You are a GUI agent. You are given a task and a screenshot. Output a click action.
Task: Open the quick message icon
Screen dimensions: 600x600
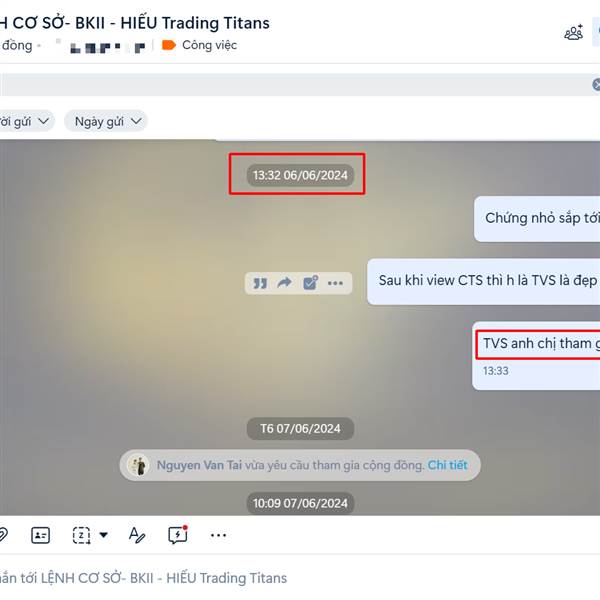(x=178, y=535)
